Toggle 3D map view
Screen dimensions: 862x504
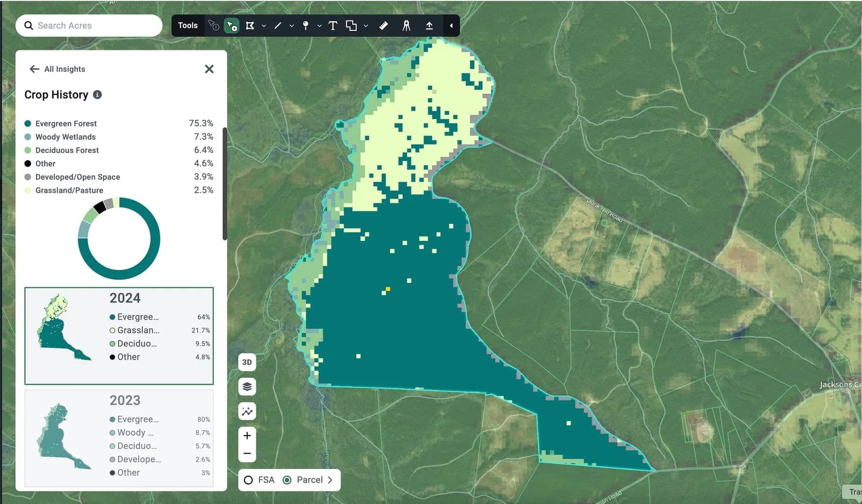247,362
